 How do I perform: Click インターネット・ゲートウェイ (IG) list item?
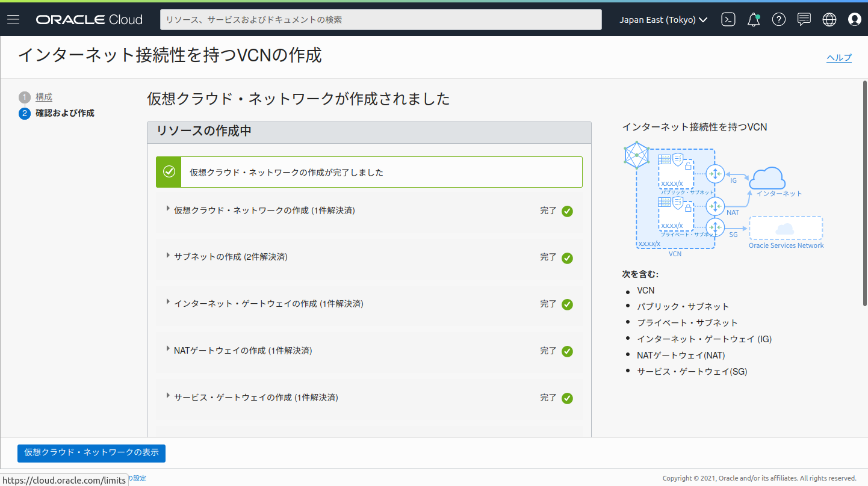(704, 339)
